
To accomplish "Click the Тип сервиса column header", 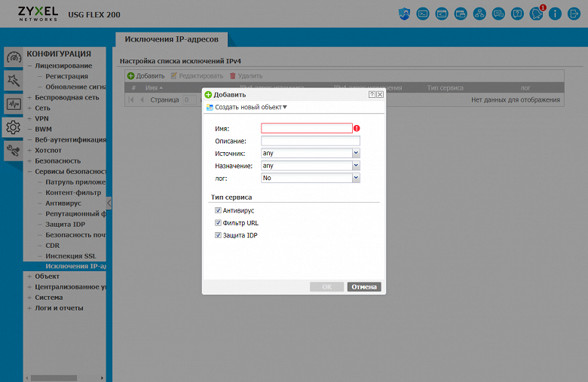I will (x=445, y=87).
